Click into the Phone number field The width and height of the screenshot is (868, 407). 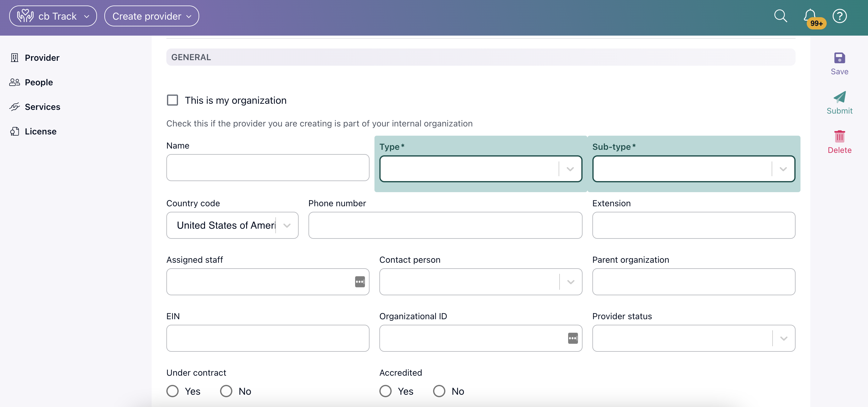point(445,225)
